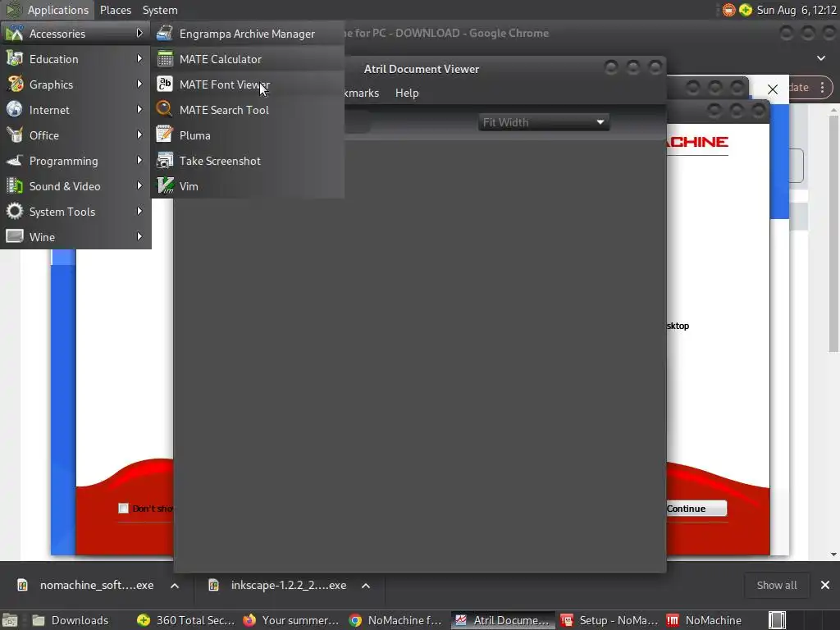The height and width of the screenshot is (630, 840).
Task: Switch to Firefox Your summer taskbar item
Action: [x=291, y=620]
